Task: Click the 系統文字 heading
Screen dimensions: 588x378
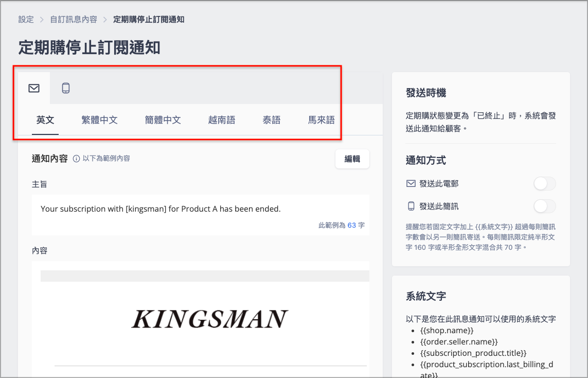Action: pyautogui.click(x=425, y=296)
